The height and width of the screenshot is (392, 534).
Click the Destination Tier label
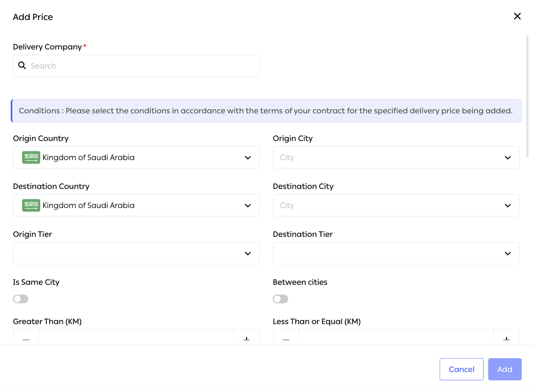[x=303, y=234]
